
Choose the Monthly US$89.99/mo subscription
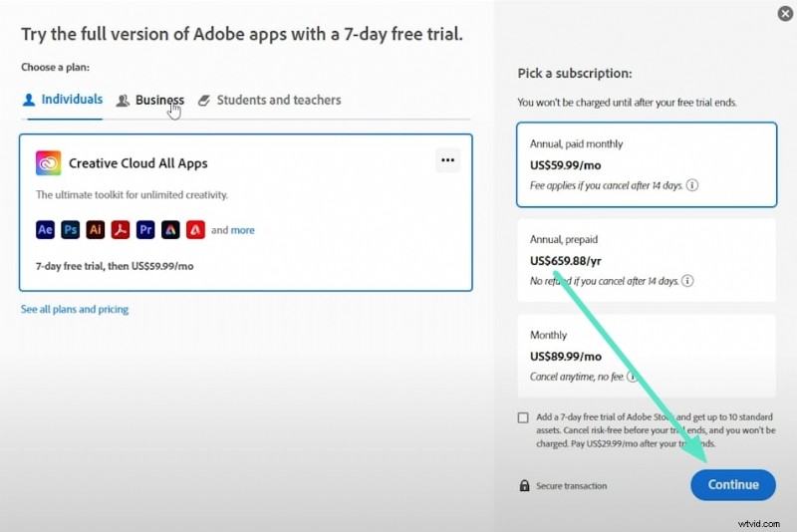pos(645,355)
